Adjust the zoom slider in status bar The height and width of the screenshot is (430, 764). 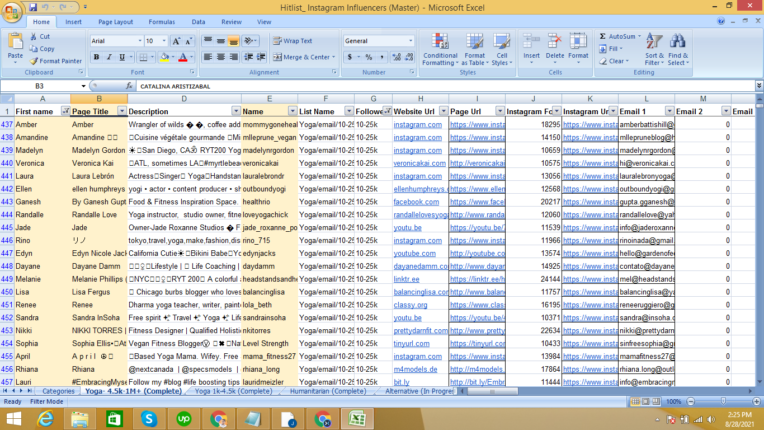(x=723, y=402)
